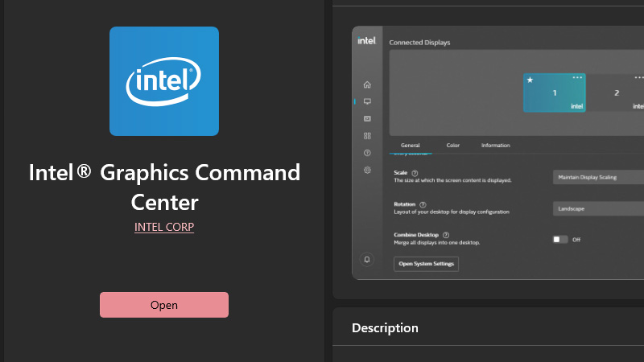
Task: Click the Connected Displays heading
Action: click(419, 43)
